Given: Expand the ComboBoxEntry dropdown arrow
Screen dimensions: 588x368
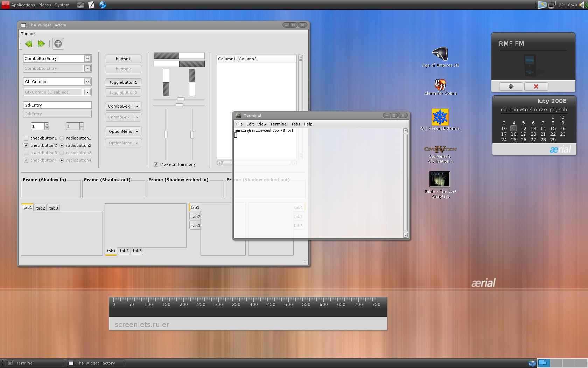Looking at the screenshot, I should tap(87, 59).
